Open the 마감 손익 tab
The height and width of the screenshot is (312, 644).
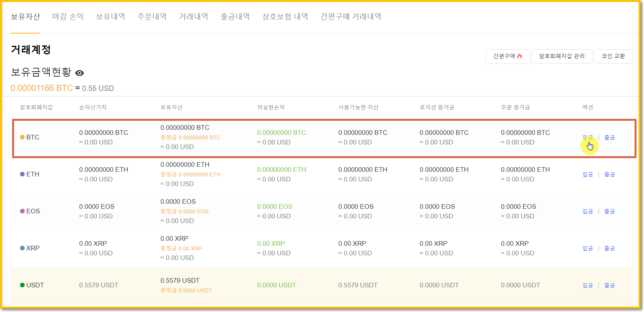coord(68,17)
